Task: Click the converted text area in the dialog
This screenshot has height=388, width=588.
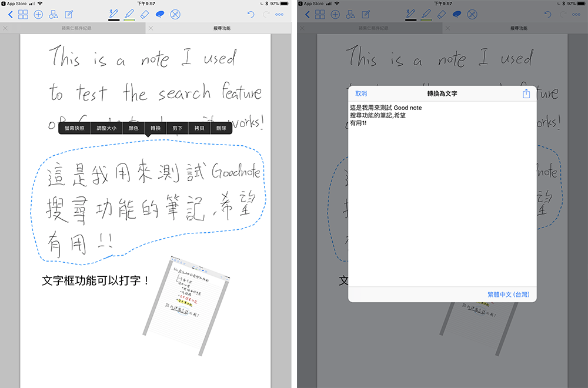Action: coord(443,194)
